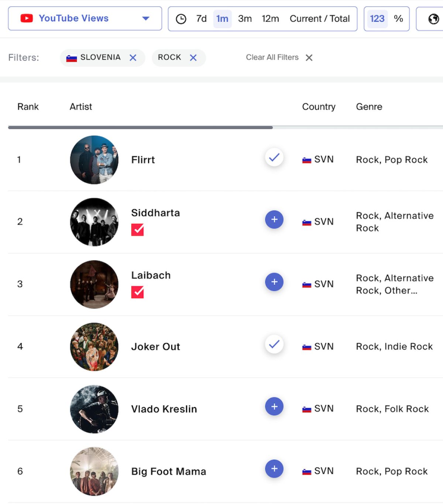Add Laibach with the plus icon
This screenshot has height=504, width=443.
(x=274, y=282)
